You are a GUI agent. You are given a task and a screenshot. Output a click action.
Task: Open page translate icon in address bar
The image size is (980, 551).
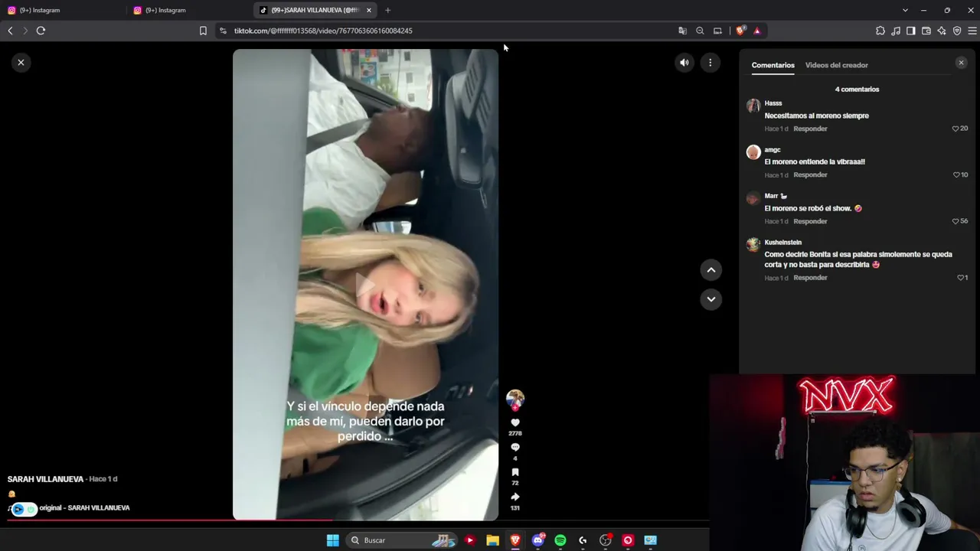click(x=682, y=31)
